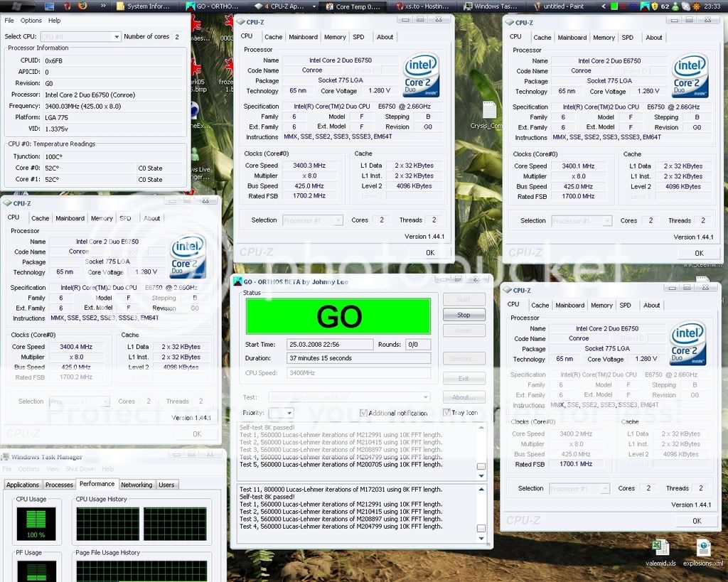This screenshot has height=582, width=728.
Task: Open the Help menu in Core Temp
Action: point(54,21)
